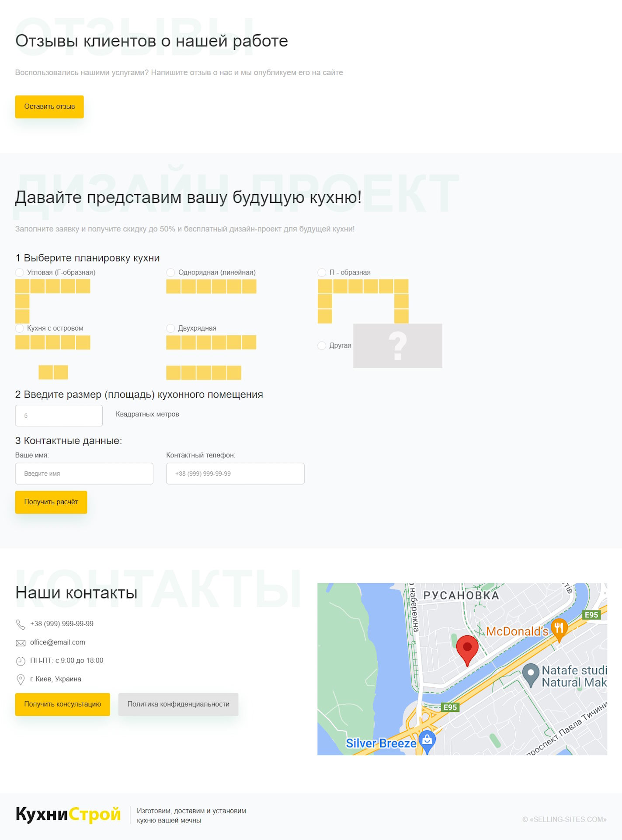Click the U-shaped layout diagram
622x840 pixels.
coord(363,301)
